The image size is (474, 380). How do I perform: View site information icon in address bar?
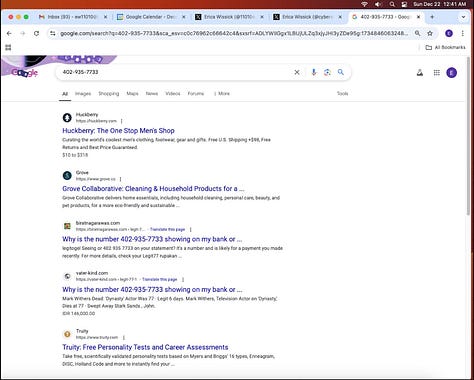tap(53, 33)
